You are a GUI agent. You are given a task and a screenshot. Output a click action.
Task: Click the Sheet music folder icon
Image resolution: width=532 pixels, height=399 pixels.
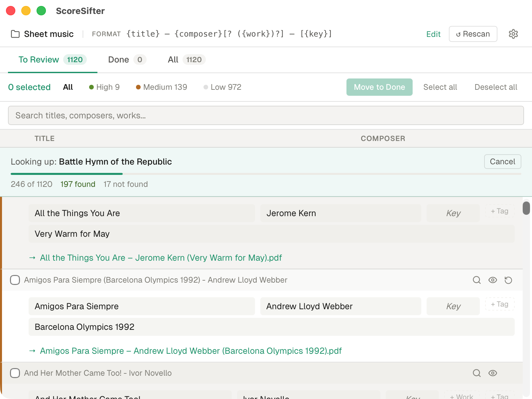15,34
